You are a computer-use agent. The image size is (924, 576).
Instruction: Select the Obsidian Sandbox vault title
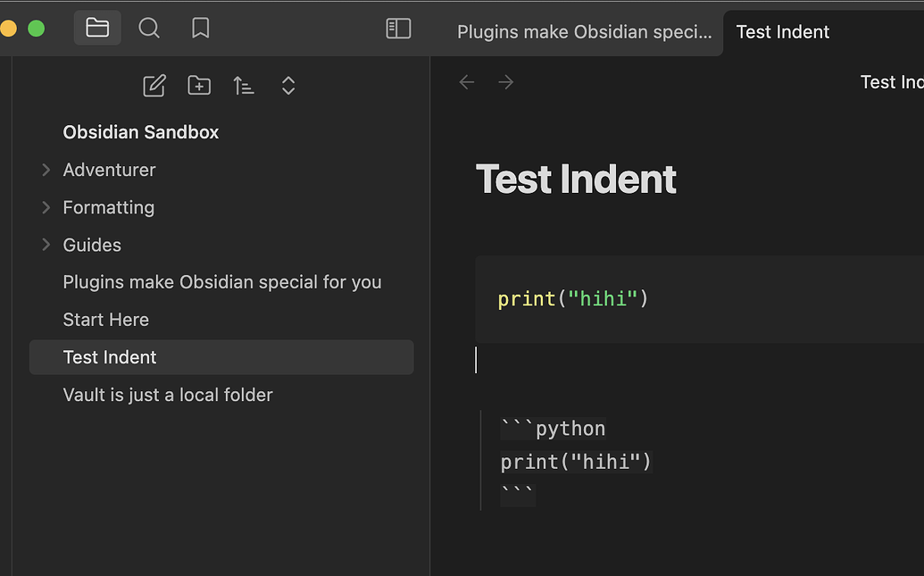pos(140,131)
